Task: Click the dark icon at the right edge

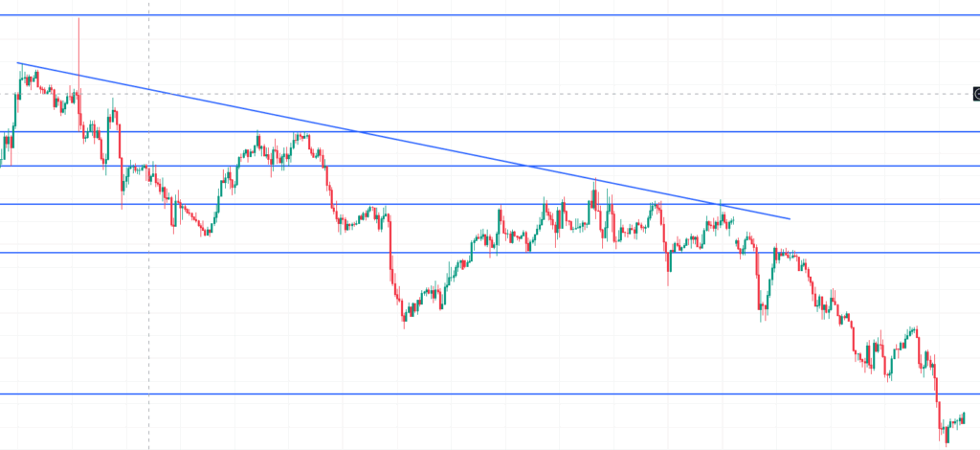Action: click(x=976, y=94)
